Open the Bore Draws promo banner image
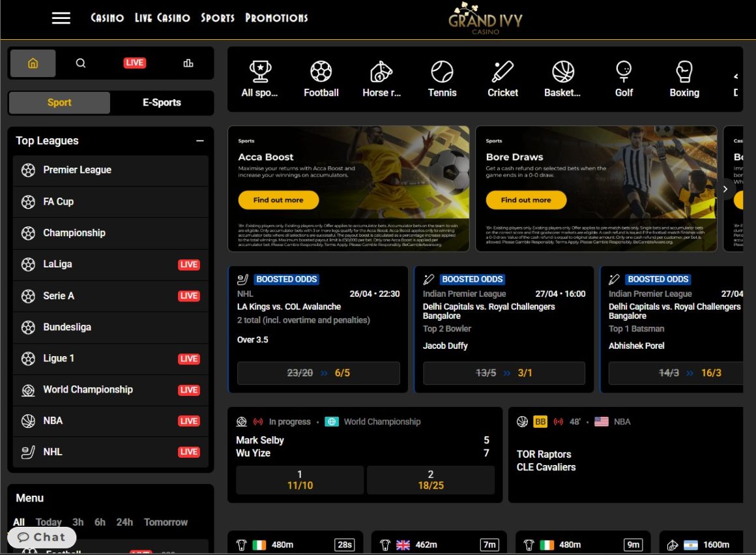The width and height of the screenshot is (756, 555). 596,188
